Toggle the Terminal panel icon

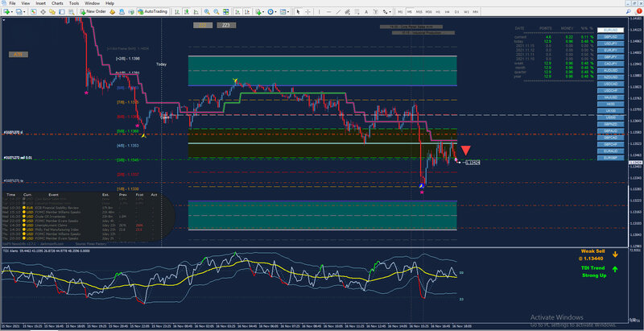point(62,11)
